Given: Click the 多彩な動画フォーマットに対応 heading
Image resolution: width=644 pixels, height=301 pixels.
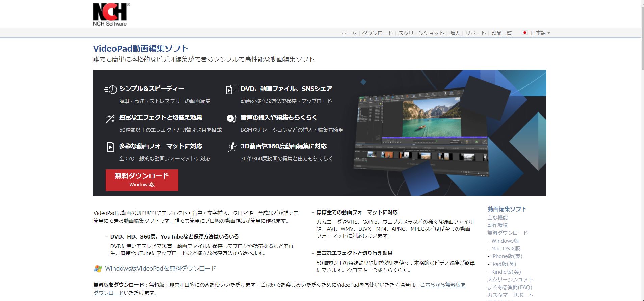Looking at the screenshot, I should pyautogui.click(x=160, y=146).
